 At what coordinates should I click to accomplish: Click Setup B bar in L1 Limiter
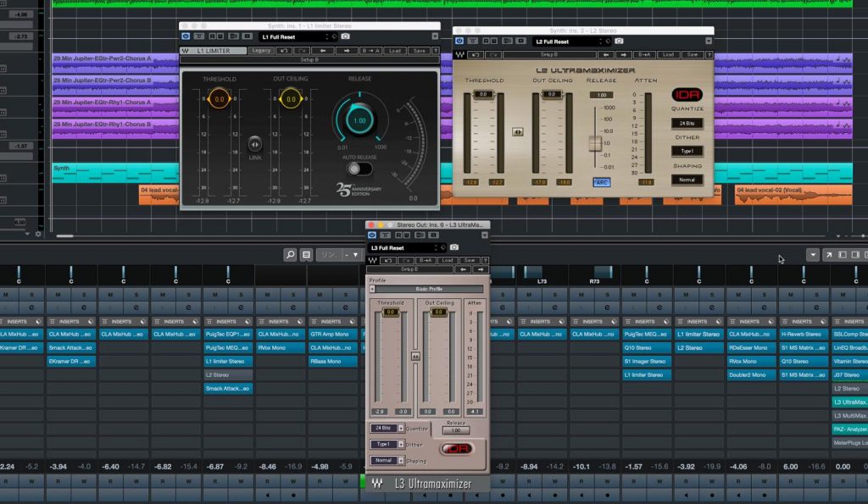click(x=309, y=60)
